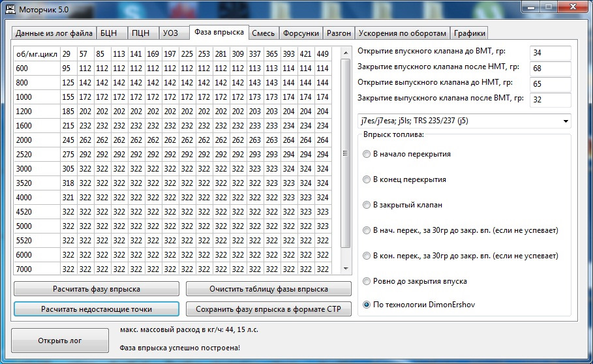Click table scrollbar up arrow
The image size is (593, 364).
pyautogui.click(x=345, y=53)
